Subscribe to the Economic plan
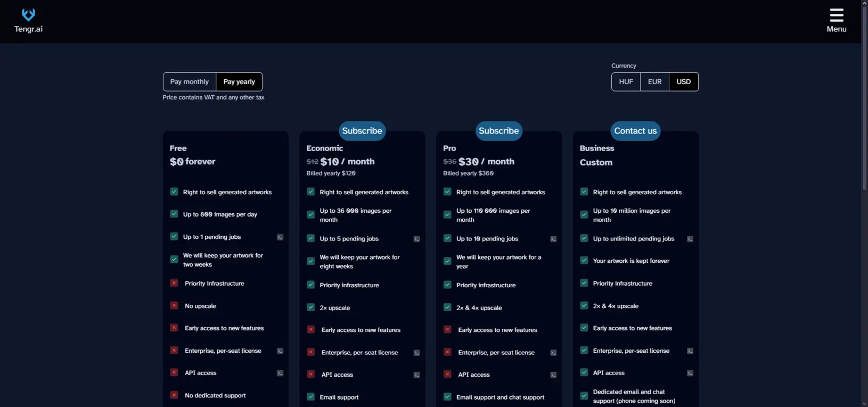This screenshot has height=407, width=868. coord(362,131)
